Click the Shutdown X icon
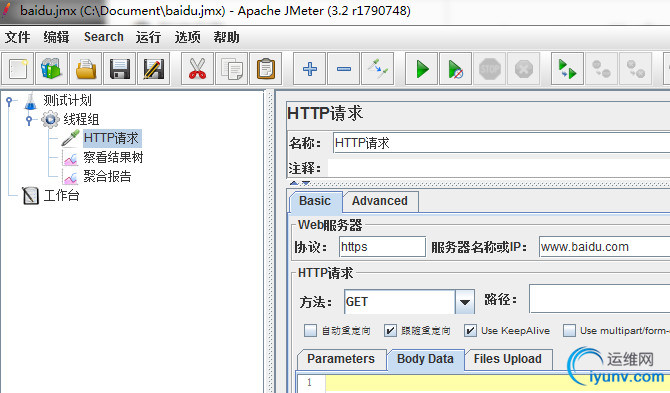 (x=524, y=69)
